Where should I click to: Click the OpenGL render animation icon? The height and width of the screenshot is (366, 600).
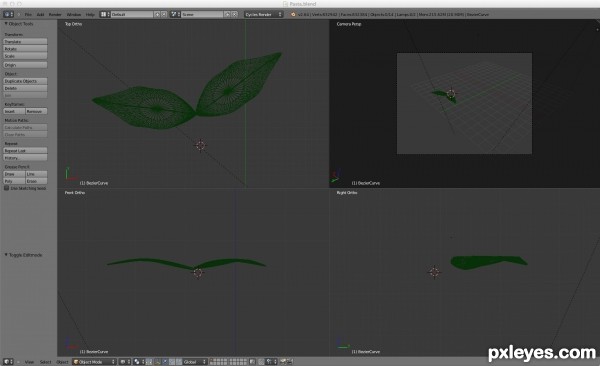(x=290, y=362)
